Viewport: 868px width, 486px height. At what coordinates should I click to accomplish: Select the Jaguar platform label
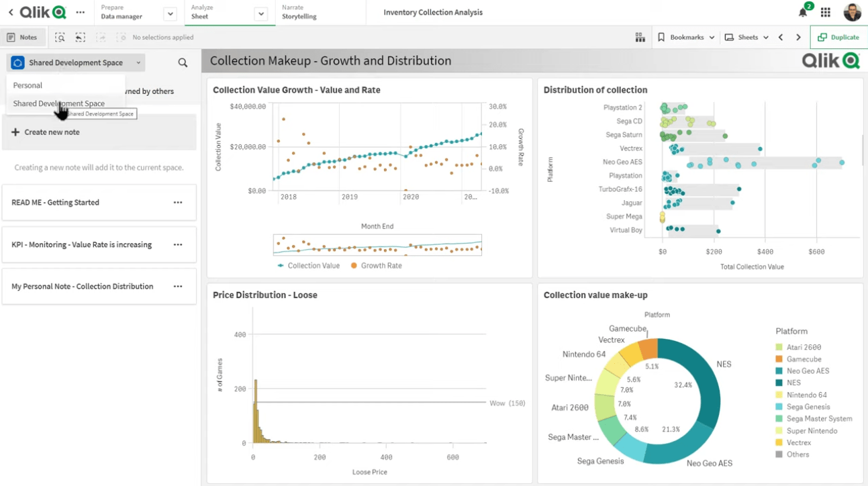[632, 203]
